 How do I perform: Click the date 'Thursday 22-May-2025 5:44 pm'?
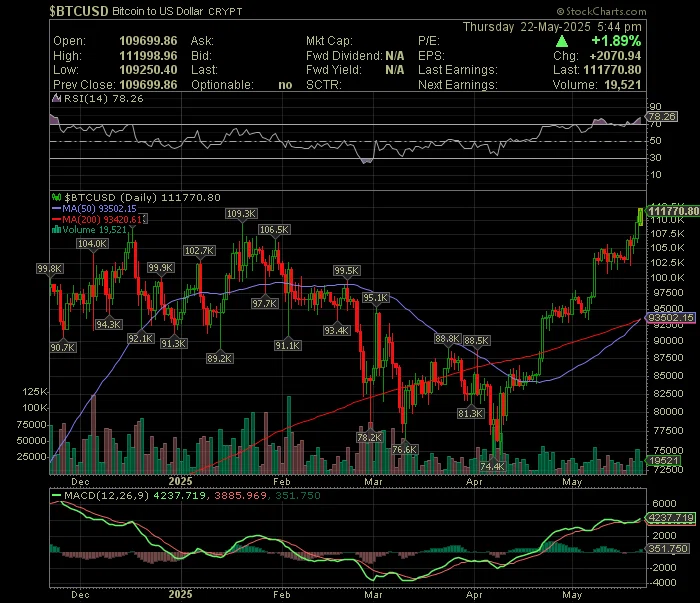point(552,27)
